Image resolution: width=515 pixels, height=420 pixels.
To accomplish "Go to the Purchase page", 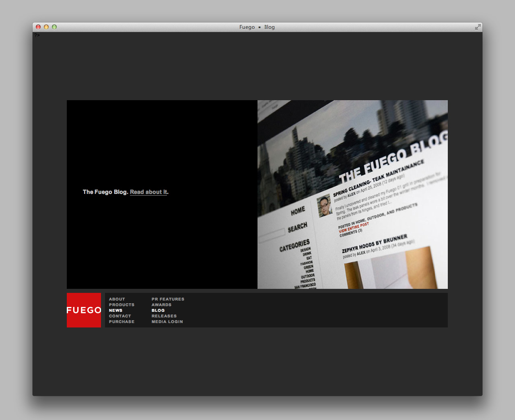I will (x=122, y=322).
